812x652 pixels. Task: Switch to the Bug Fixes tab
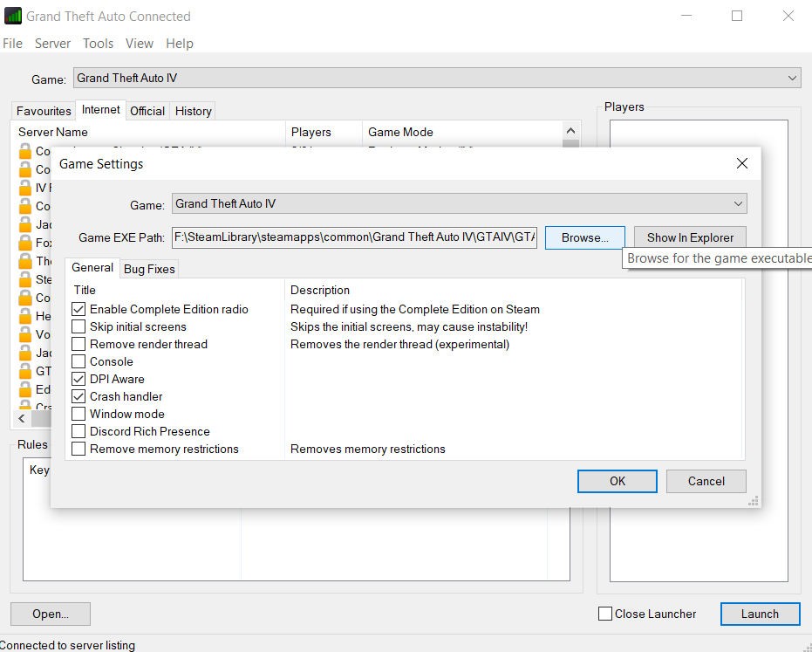point(149,269)
